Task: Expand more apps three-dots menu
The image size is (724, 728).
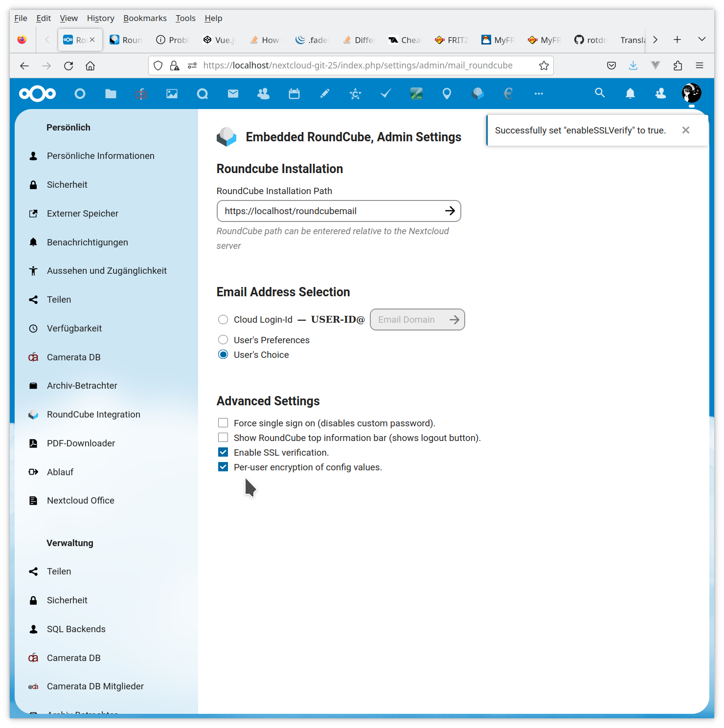Action: pyautogui.click(x=539, y=93)
